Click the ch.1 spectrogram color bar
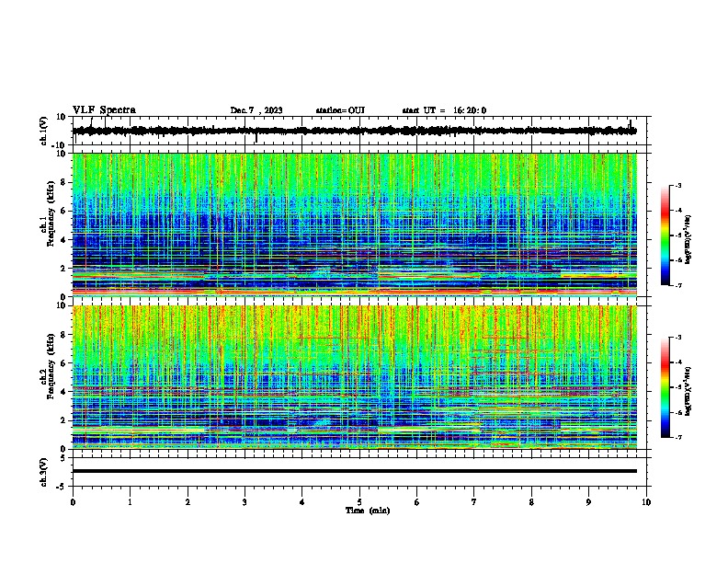728x563 pixels. [x=665, y=236]
